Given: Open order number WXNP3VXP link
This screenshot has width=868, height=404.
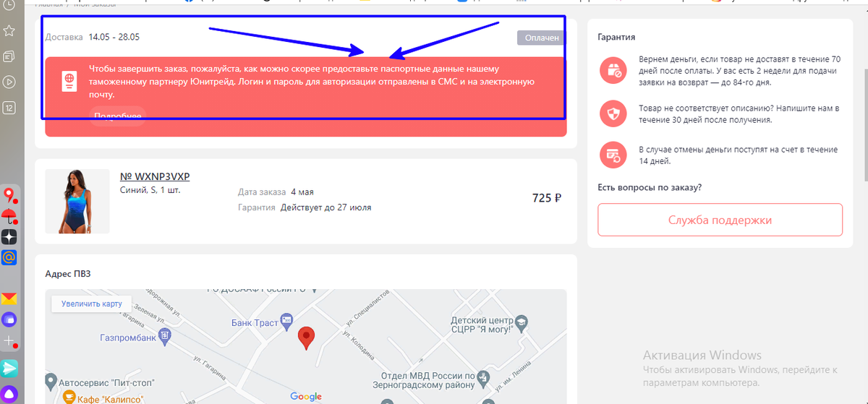Looking at the screenshot, I should coord(155,177).
